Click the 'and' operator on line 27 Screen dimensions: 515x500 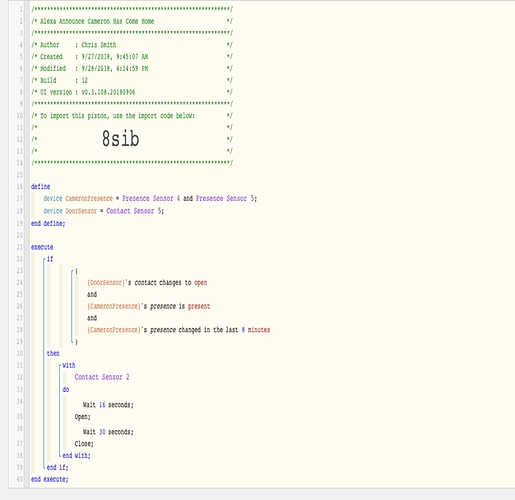[92, 318]
